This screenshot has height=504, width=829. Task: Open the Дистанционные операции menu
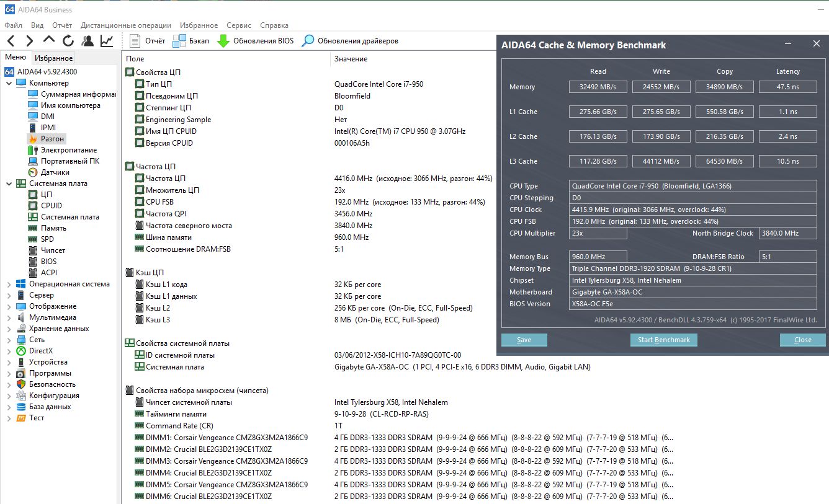point(126,25)
